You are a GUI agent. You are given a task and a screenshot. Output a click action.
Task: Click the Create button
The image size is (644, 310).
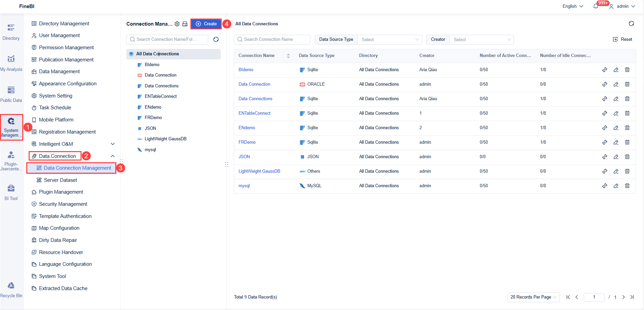(206, 24)
